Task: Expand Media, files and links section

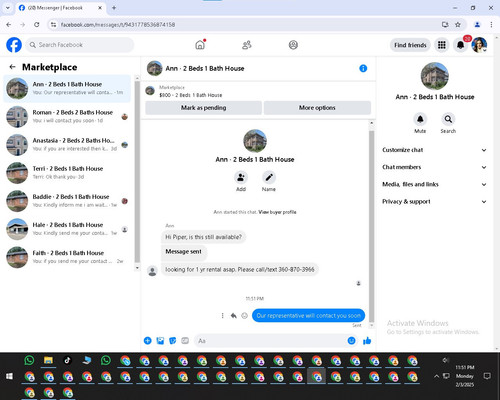Action: [x=434, y=184]
